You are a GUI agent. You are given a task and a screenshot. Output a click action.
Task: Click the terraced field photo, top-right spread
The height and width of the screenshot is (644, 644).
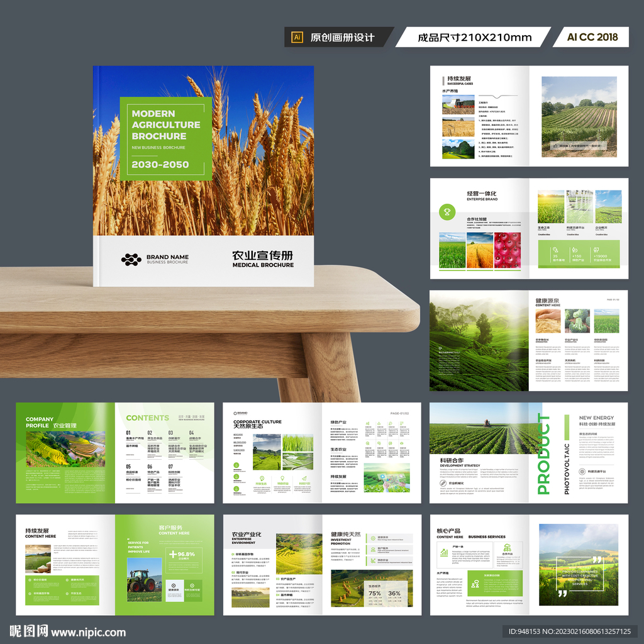[579, 116]
